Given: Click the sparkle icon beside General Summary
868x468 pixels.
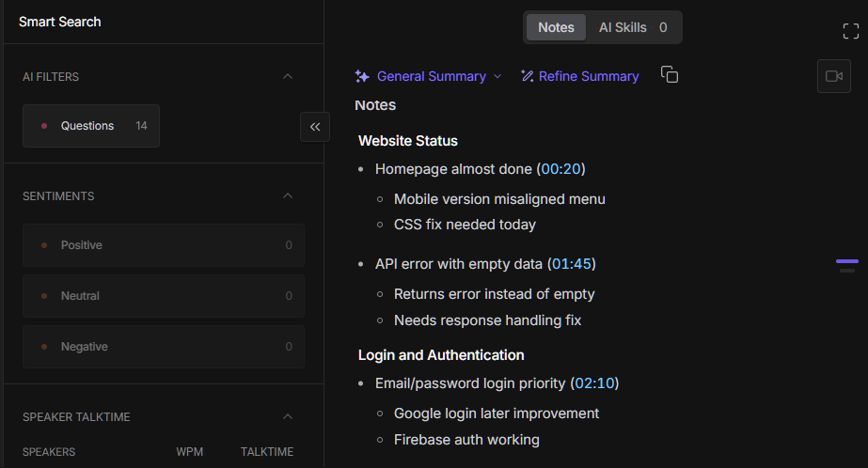Looking at the screenshot, I should 362,76.
